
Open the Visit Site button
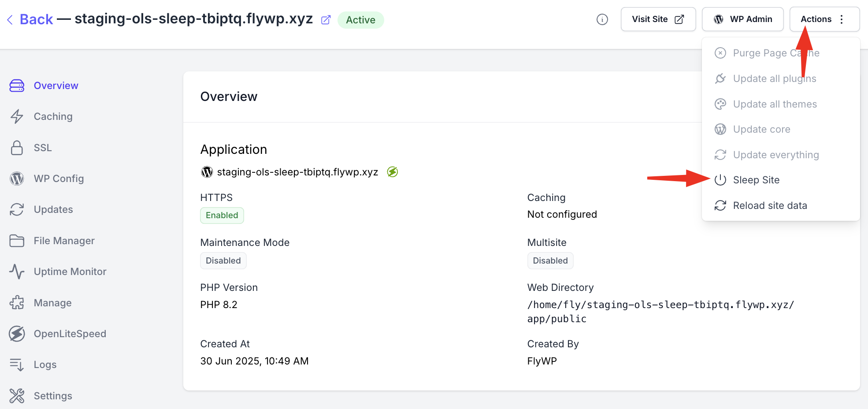point(658,19)
